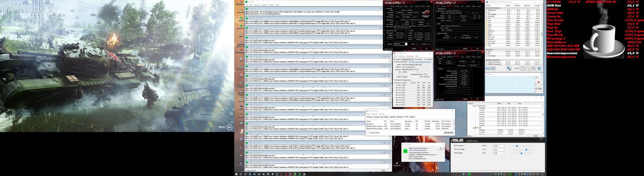The height and width of the screenshot is (176, 644).
Task: Click the DRAM Voltage slider in TurboV
Action: click(x=524, y=153)
